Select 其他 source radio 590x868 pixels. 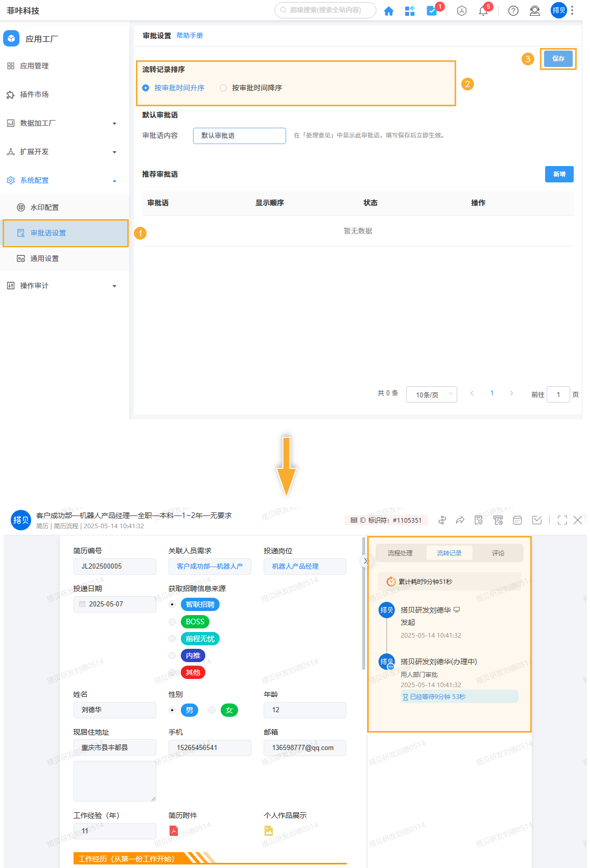coord(172,672)
